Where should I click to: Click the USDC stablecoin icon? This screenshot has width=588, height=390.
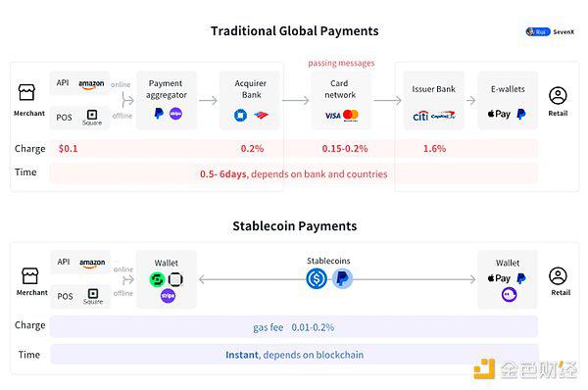pos(317,279)
